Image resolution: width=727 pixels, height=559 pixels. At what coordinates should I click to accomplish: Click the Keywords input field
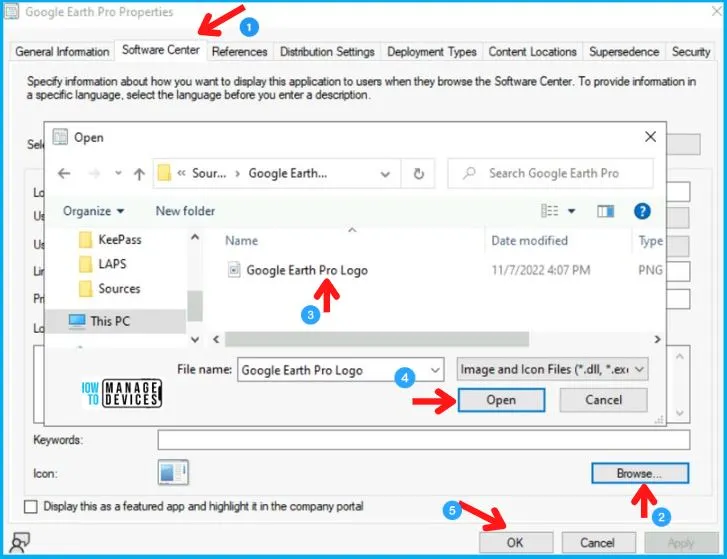click(423, 440)
